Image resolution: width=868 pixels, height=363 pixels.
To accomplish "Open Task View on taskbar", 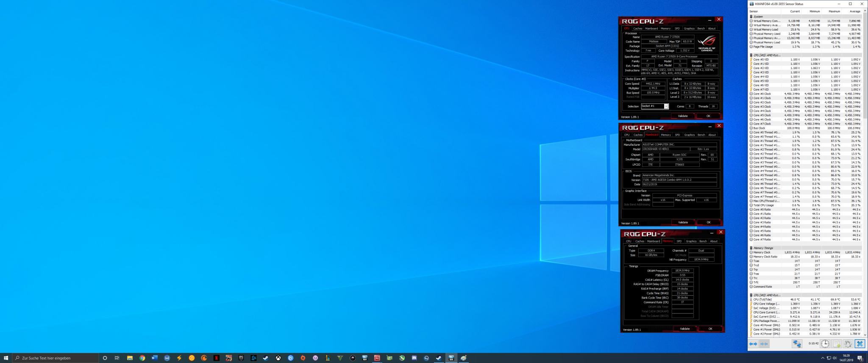I will click(117, 358).
